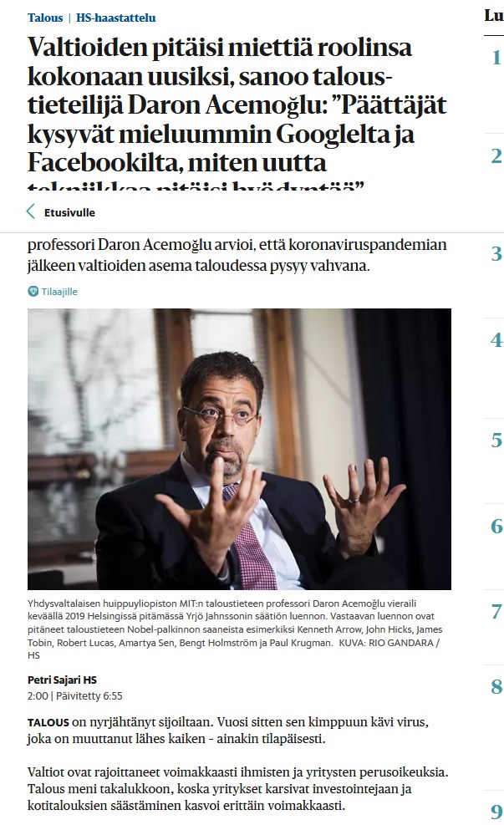Open the Talous section link
504x825 pixels.
click(45, 18)
